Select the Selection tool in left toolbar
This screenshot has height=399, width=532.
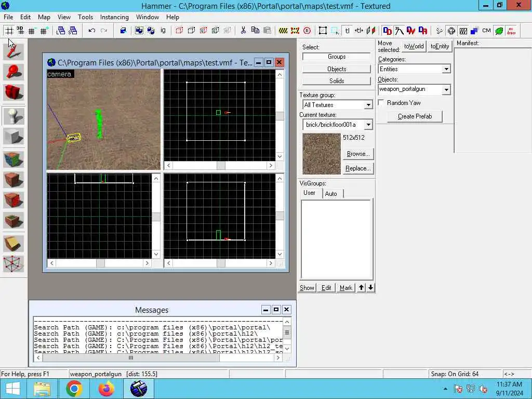click(x=14, y=51)
